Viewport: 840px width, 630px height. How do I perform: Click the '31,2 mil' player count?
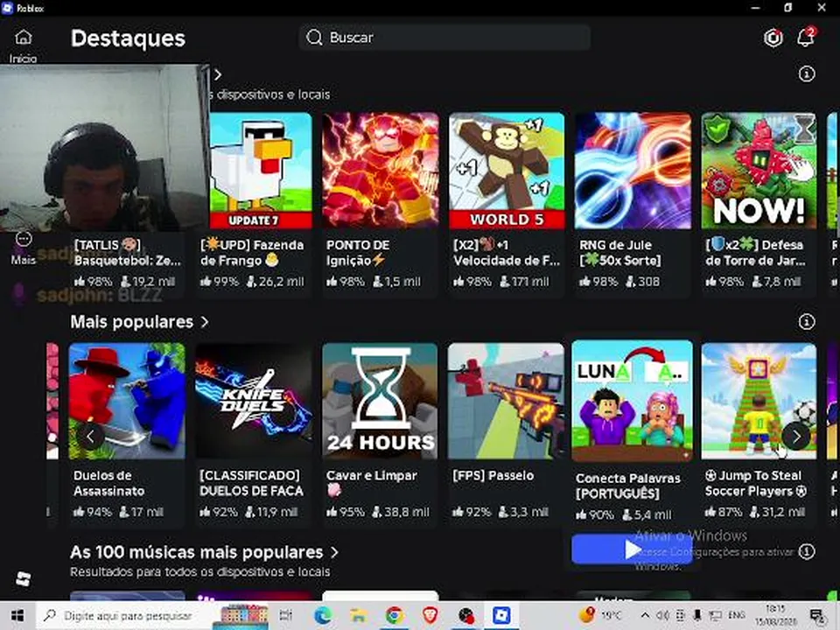782,512
